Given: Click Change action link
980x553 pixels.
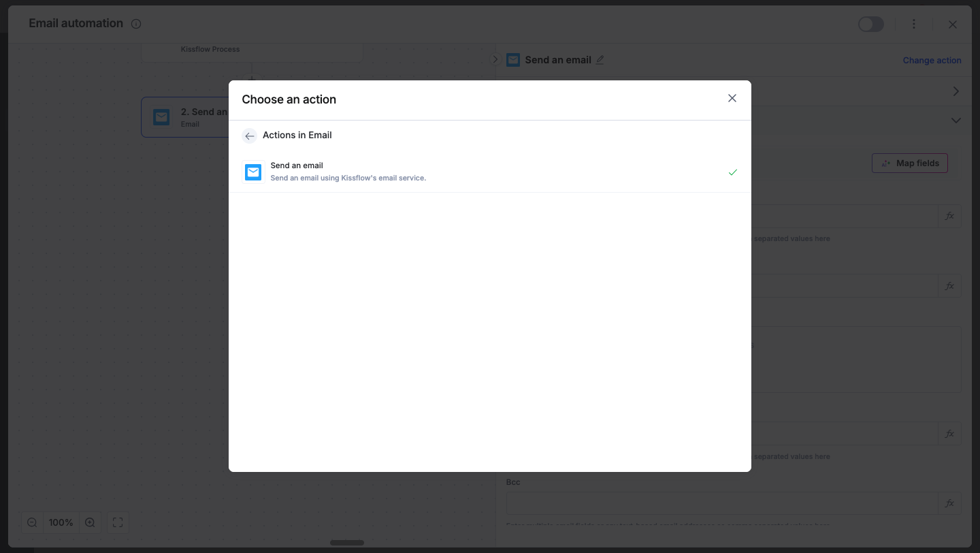Looking at the screenshot, I should point(932,60).
